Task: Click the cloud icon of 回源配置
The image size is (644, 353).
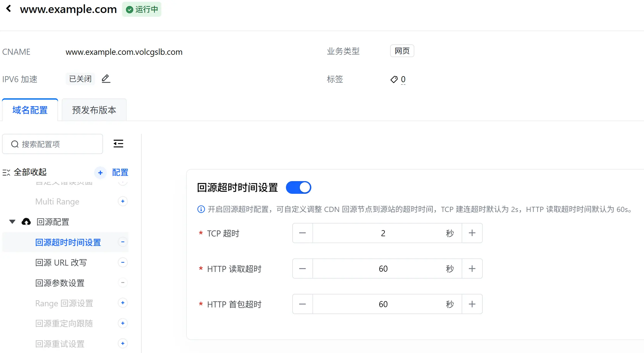Action: [26, 222]
